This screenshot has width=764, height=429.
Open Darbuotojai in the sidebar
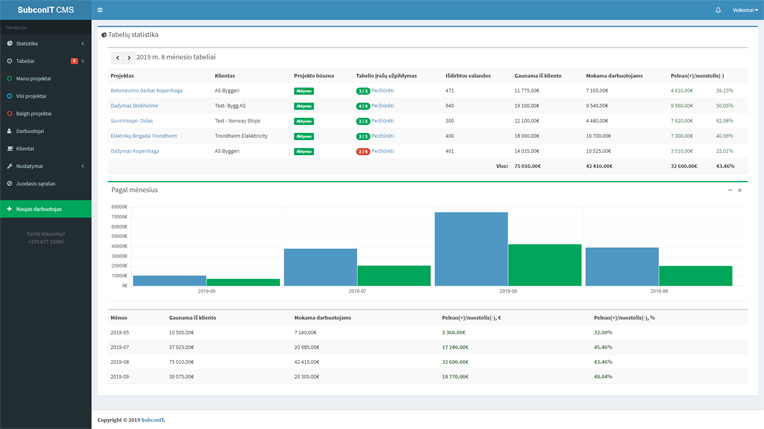click(45, 131)
